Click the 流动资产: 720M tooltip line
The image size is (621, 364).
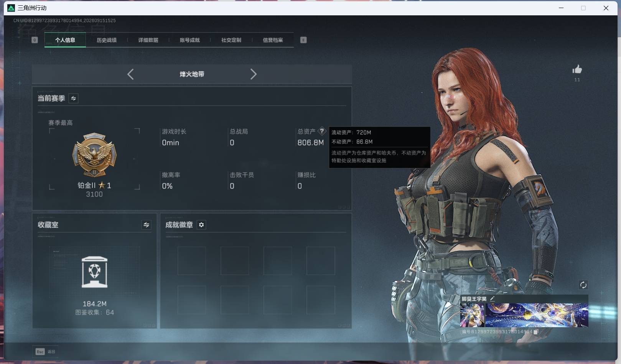click(x=351, y=132)
